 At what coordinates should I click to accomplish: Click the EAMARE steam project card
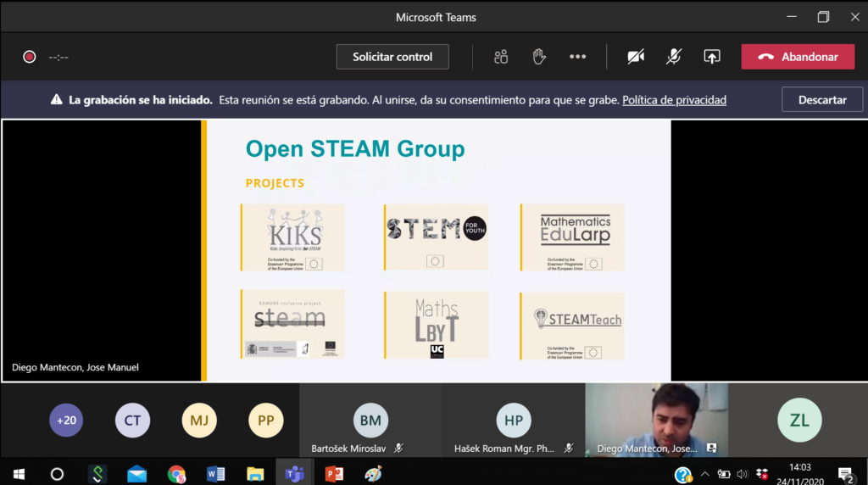[x=292, y=324]
